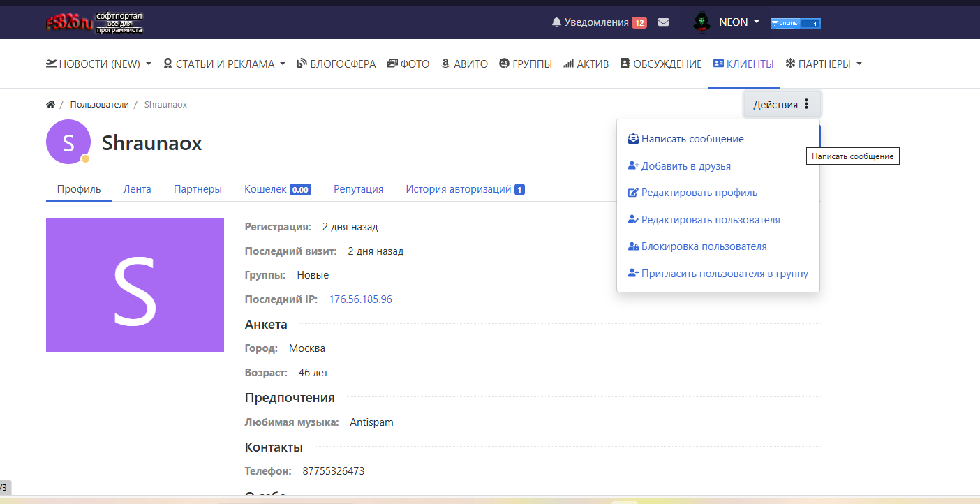The image size is (980, 504).
Task: Click the city value Москва
Action: [x=307, y=348]
